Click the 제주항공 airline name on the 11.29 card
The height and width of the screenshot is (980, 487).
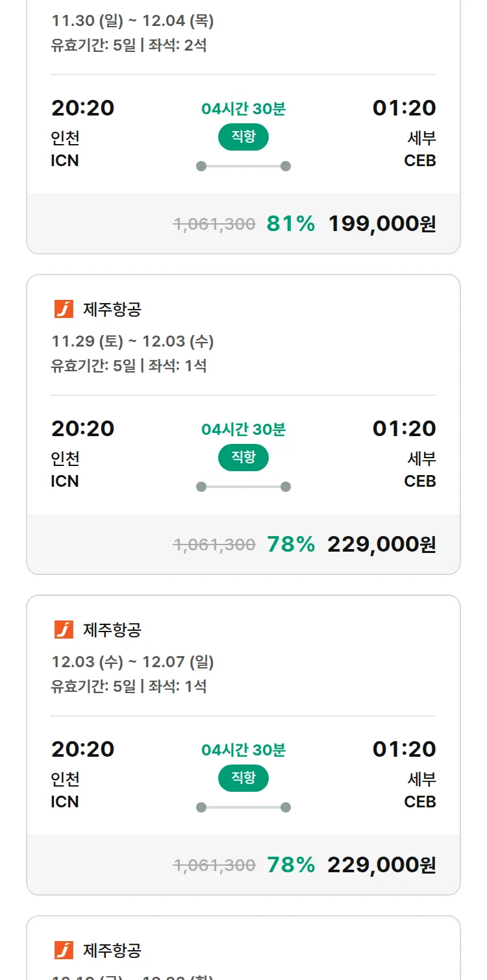[x=112, y=310]
